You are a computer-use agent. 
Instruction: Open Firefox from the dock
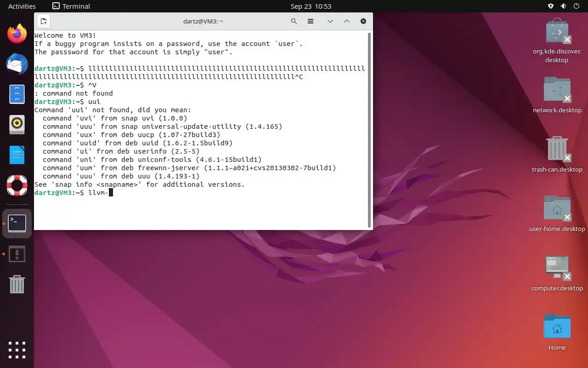point(17,34)
